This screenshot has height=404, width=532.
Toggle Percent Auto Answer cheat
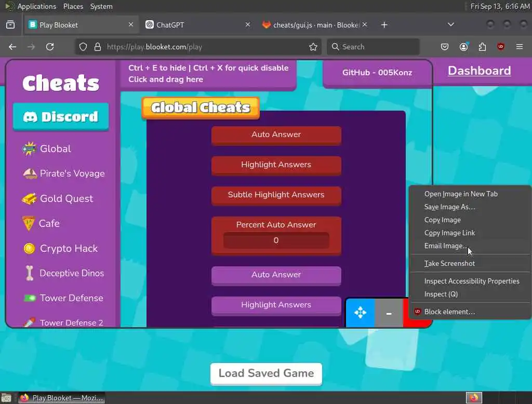(x=276, y=224)
